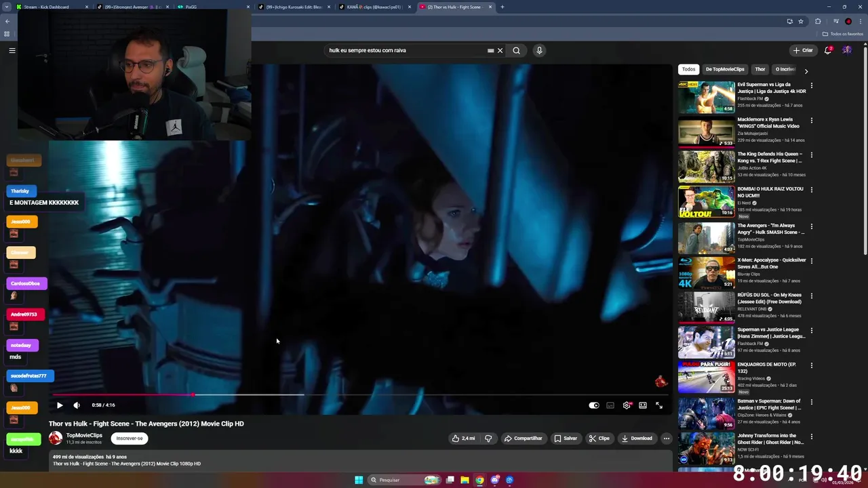Open Johnny Transforms into Ghost Rider title
This screenshot has height=488, width=868.
(x=771, y=439)
